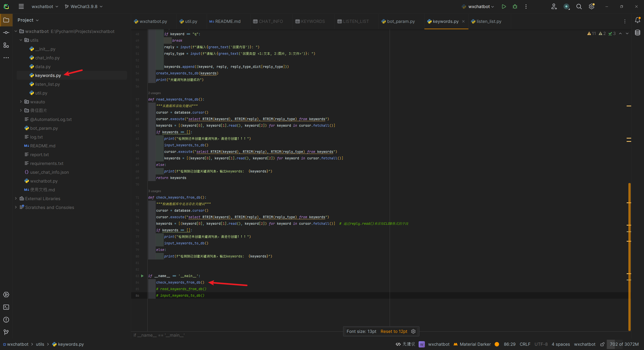644x350 pixels.
Task: Open the wxchatbot project dropdown
Action: click(45, 7)
